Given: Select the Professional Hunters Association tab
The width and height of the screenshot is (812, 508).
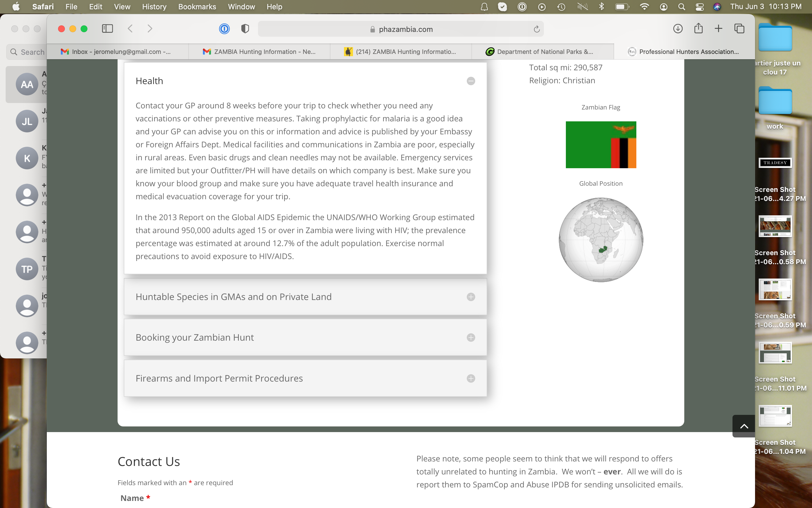Looking at the screenshot, I should coord(684,52).
